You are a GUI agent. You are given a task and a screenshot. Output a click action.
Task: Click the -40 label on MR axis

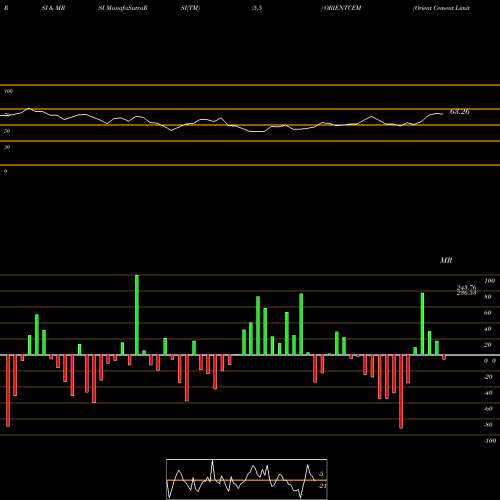pos(488,392)
